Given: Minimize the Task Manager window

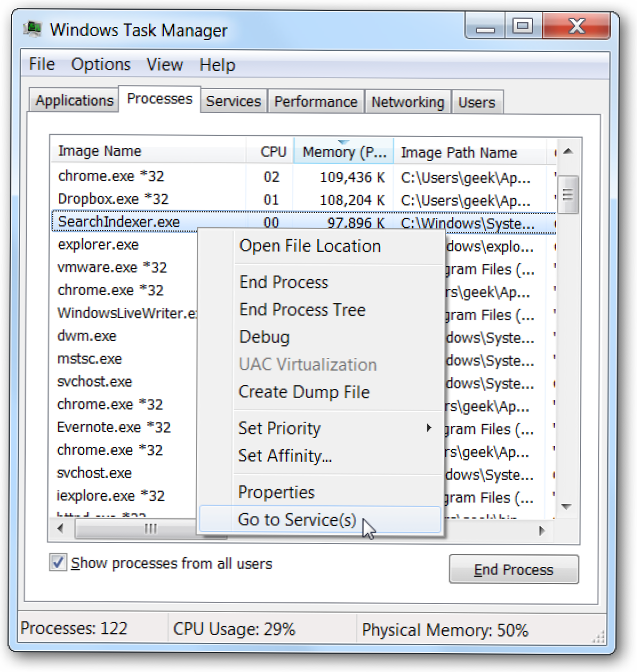Looking at the screenshot, I should 486,26.
